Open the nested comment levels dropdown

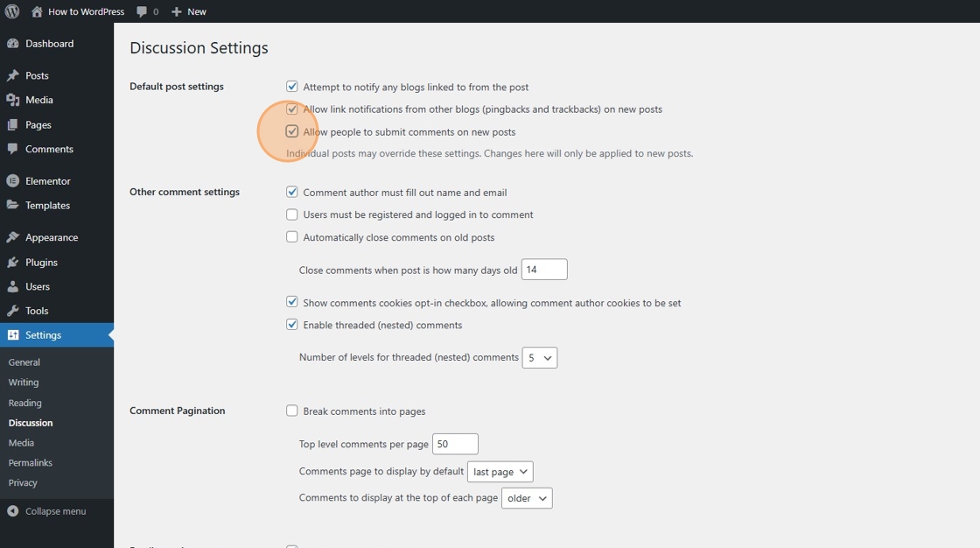tap(539, 358)
